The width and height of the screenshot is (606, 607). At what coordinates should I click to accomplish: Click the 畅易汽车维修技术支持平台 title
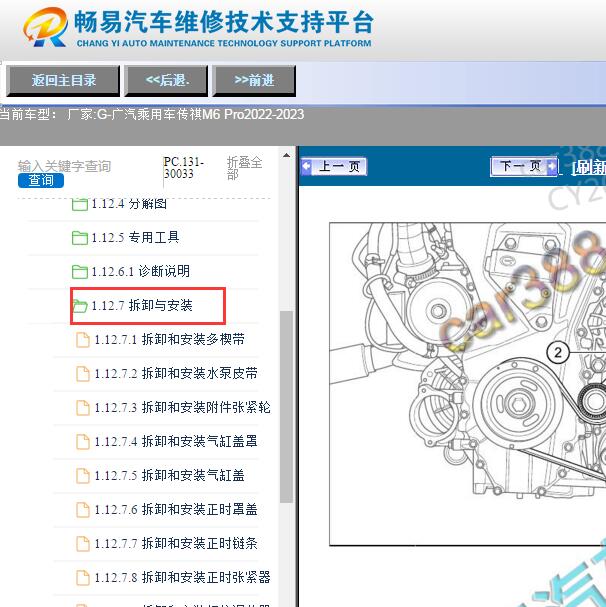[x=224, y=22]
